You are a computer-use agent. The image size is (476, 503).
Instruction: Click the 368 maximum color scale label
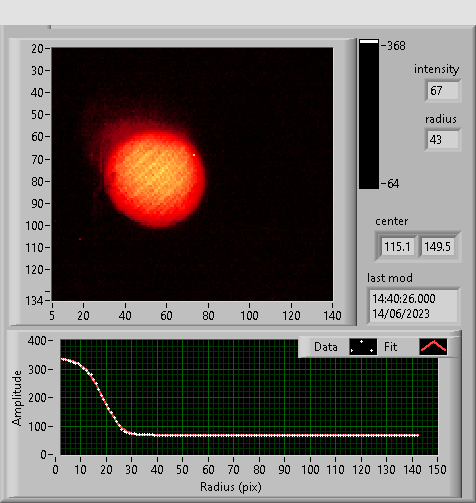[x=396, y=46]
